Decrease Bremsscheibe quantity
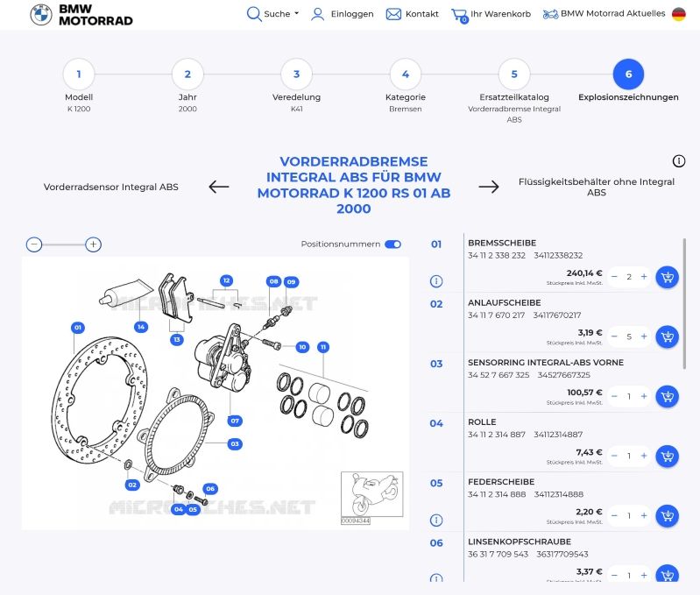Image resolution: width=700 pixels, height=595 pixels. (614, 277)
